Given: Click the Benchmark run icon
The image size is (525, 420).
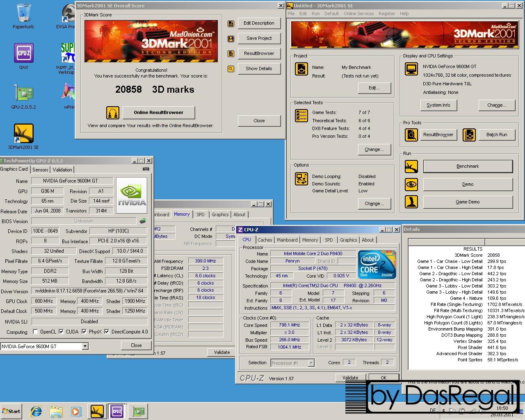Looking at the screenshot, I should point(411,167).
